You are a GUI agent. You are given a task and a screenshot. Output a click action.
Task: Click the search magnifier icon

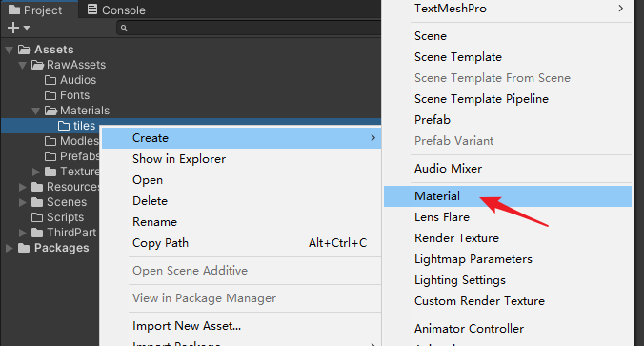point(124,28)
